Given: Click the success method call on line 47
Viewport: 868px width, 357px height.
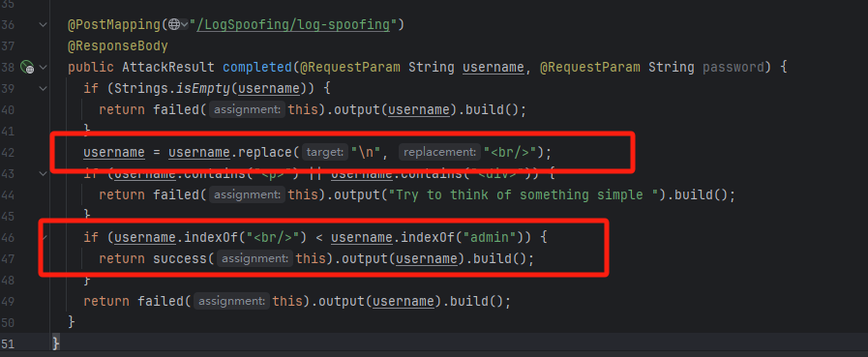Looking at the screenshot, I should point(180,258).
